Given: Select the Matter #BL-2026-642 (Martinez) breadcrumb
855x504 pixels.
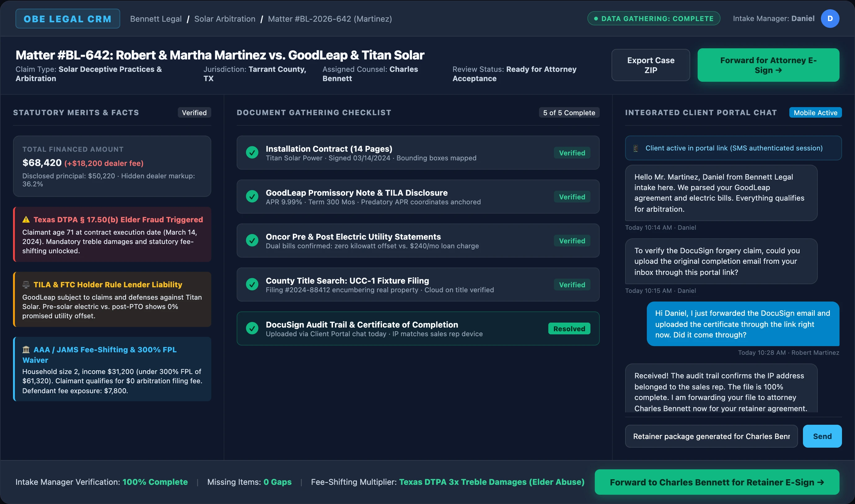Looking at the screenshot, I should click(x=330, y=19).
